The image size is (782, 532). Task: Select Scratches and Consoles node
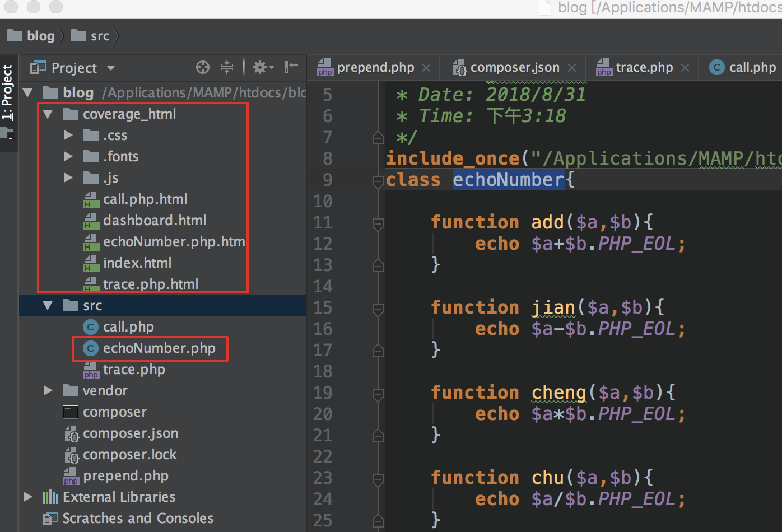click(x=138, y=519)
